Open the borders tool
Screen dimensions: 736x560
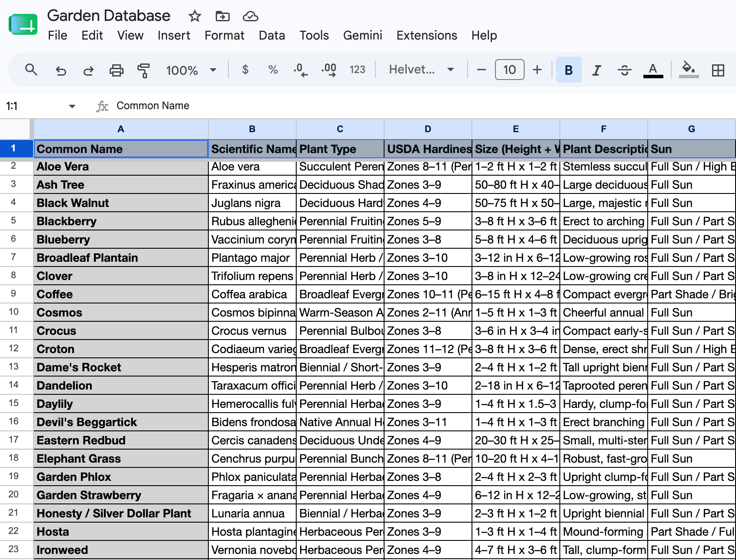tap(718, 70)
